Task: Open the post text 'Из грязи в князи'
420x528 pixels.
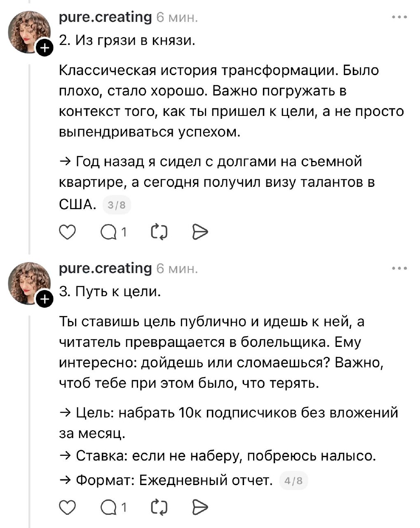Action: click(127, 40)
